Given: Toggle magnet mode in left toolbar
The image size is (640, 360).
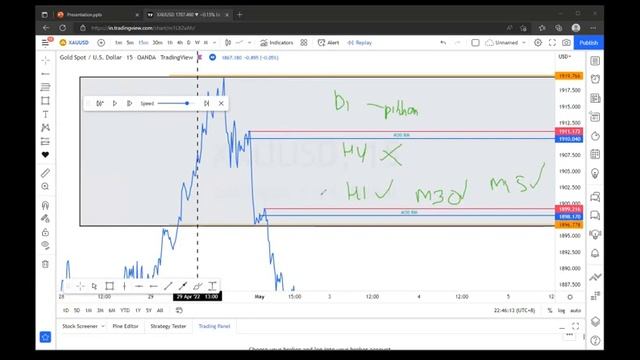Looking at the screenshot, I should 45,205.
